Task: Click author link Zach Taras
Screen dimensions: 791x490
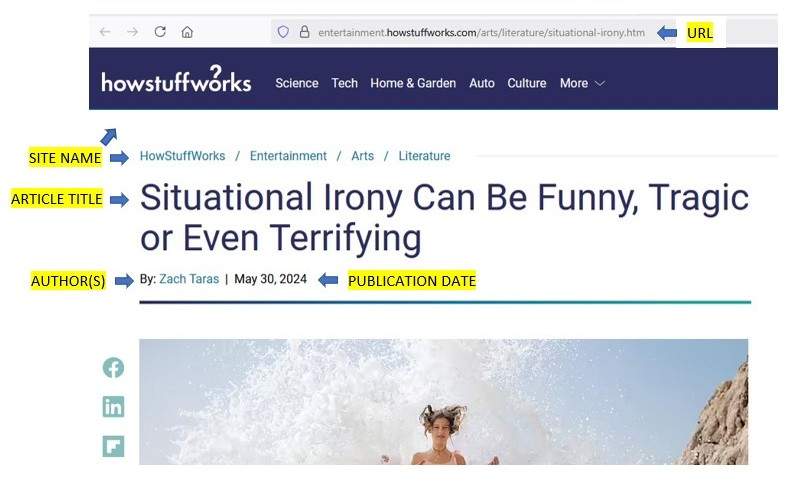Action: point(189,279)
